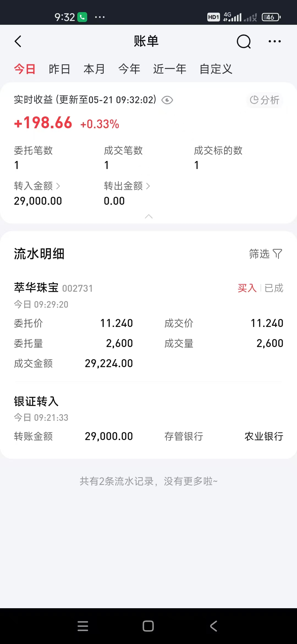Switch to the 昨日 tab

[59, 69]
